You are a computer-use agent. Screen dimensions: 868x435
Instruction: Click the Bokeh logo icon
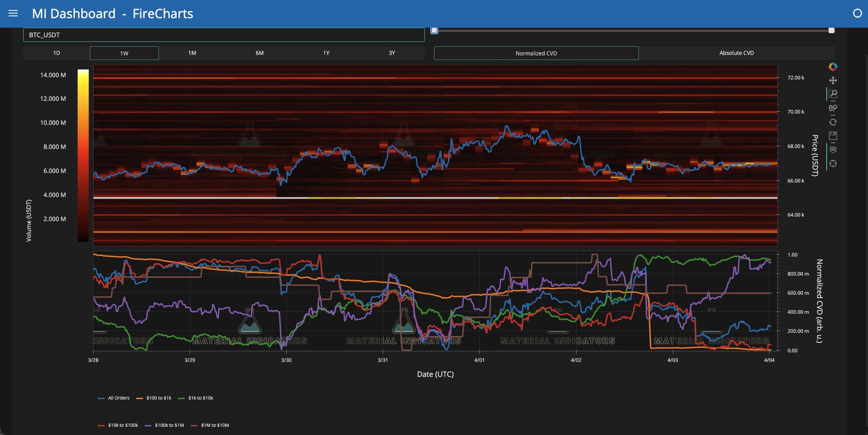(x=833, y=67)
